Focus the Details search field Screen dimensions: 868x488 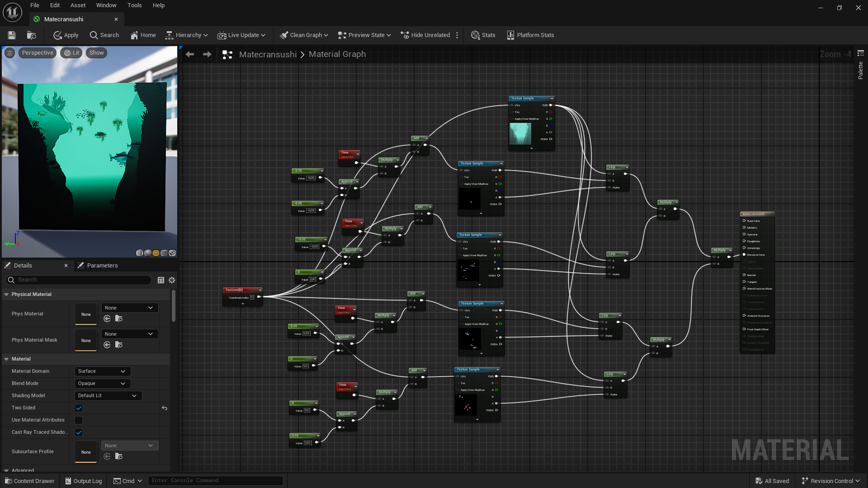click(x=79, y=280)
